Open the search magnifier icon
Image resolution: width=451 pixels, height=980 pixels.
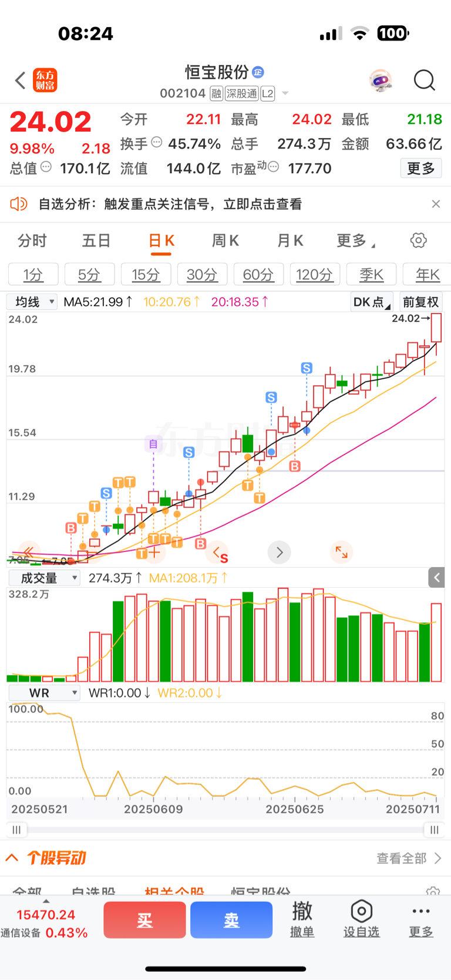click(424, 80)
